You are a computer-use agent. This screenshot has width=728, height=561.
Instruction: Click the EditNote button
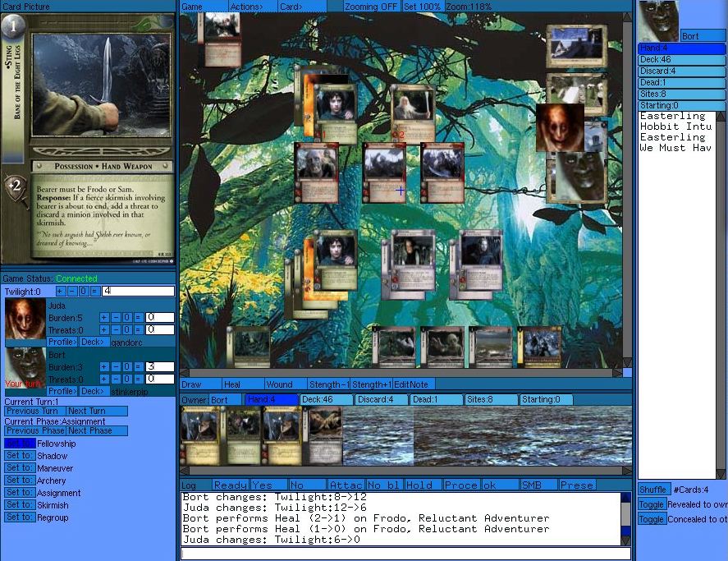pos(414,384)
